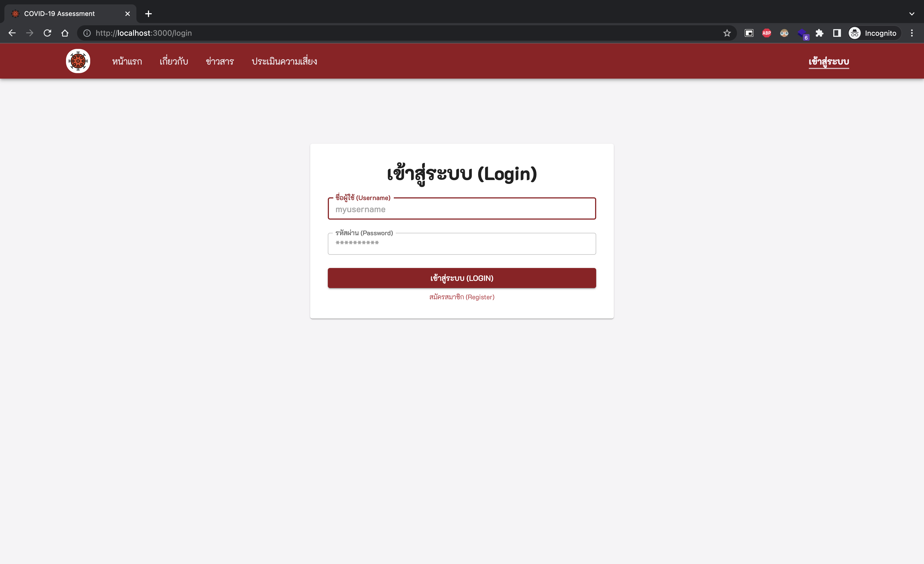
Task: Open the เกี่ยวกับ nav item
Action: (x=174, y=61)
